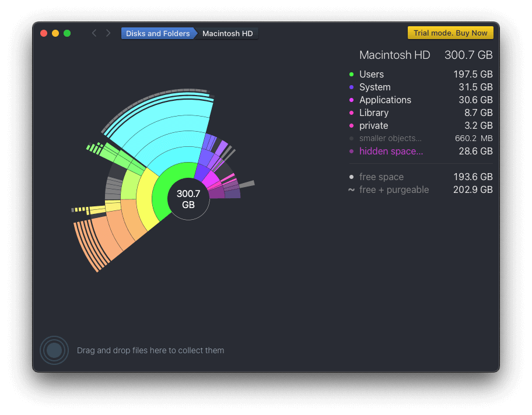Click the Macintosh HD title in the sidebar
The image size is (532, 415).
click(394, 55)
